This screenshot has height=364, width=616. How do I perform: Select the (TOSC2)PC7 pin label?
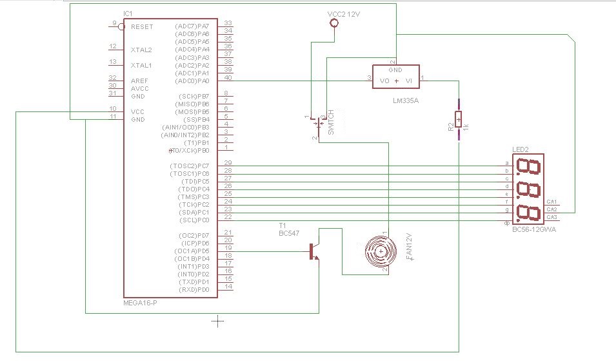coord(190,166)
